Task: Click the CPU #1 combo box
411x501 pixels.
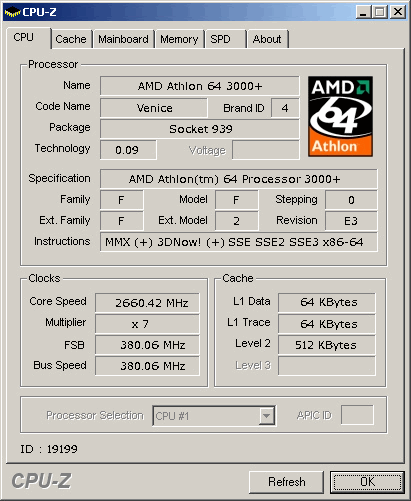Action: [x=214, y=416]
